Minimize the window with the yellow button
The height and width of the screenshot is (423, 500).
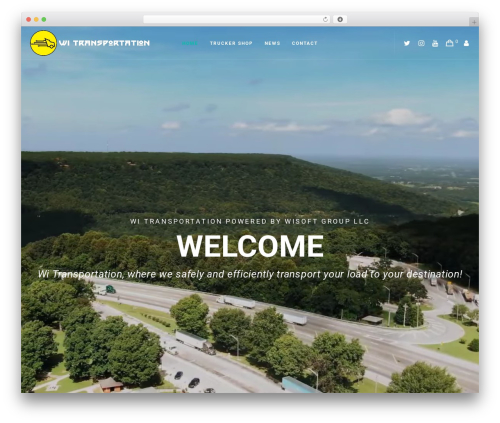(36, 19)
